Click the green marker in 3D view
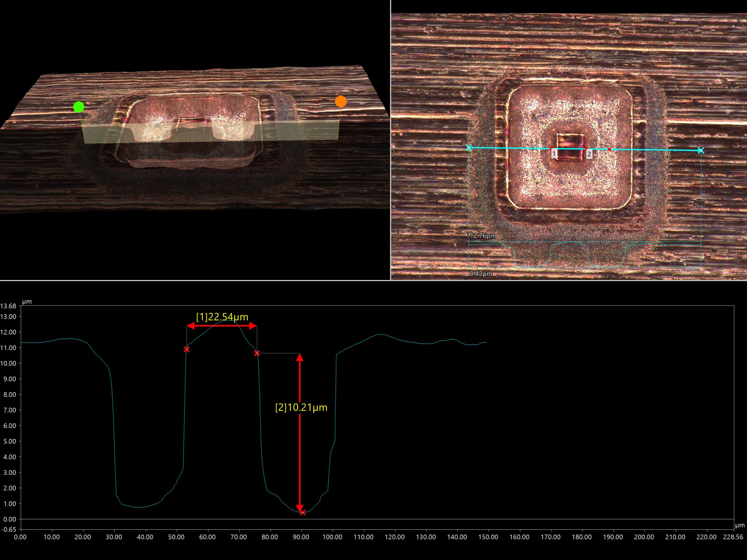Screen dimensions: 747x560 point(79,107)
